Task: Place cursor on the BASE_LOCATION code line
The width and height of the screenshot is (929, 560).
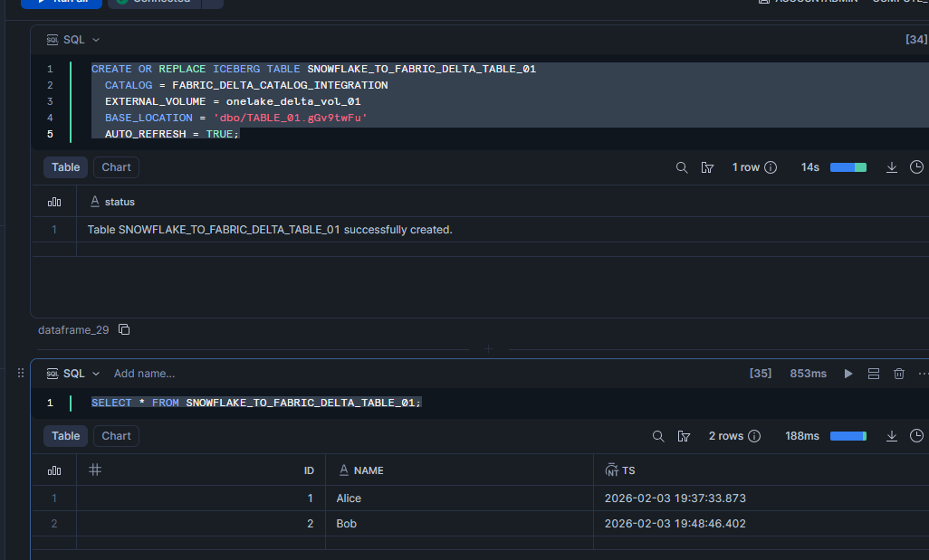Action: pyautogui.click(x=235, y=118)
